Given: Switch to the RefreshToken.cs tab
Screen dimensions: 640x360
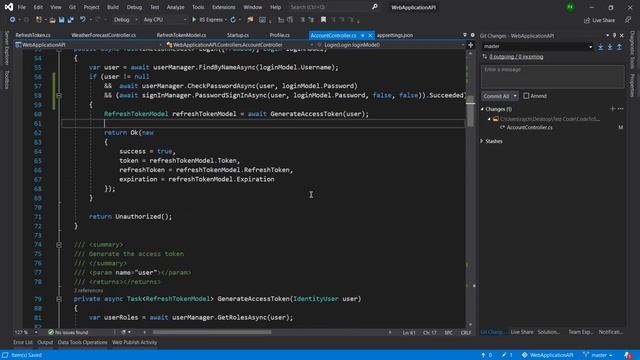Looking at the screenshot, I should tap(33, 35).
